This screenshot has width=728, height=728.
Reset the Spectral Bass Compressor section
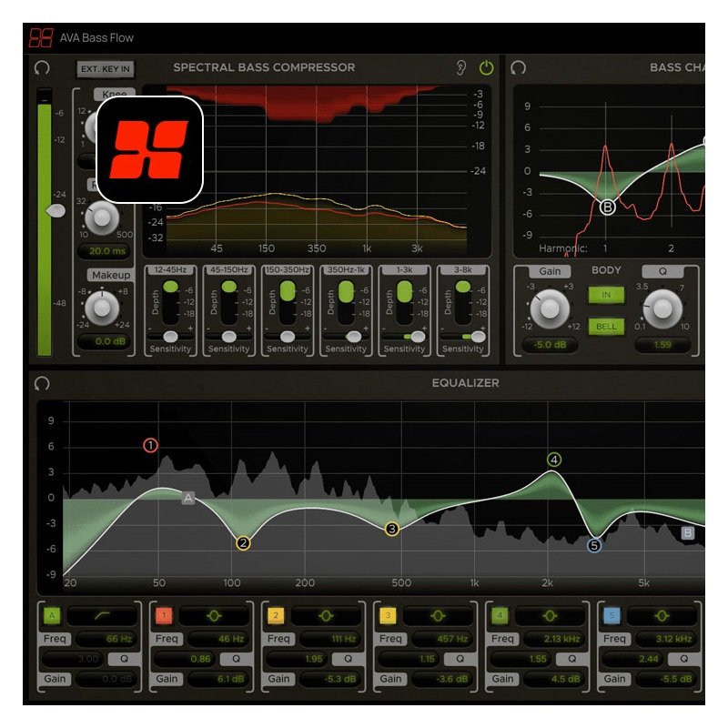[x=42, y=67]
